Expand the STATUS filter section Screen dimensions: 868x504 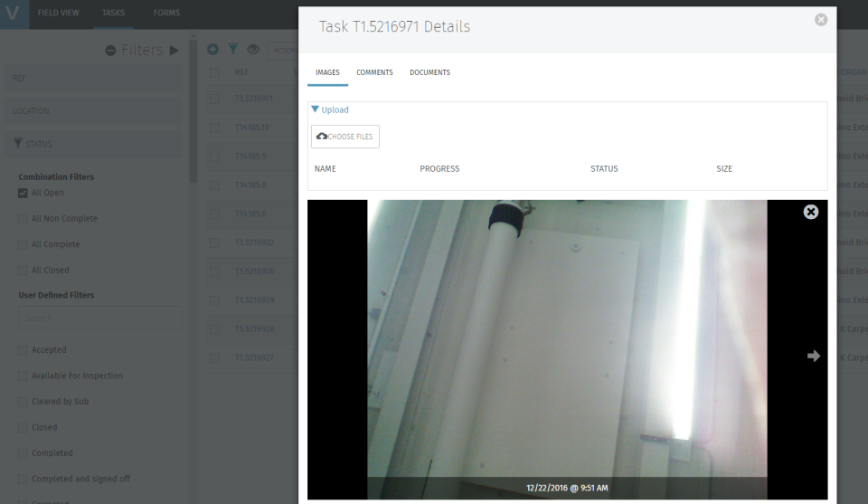click(x=93, y=144)
